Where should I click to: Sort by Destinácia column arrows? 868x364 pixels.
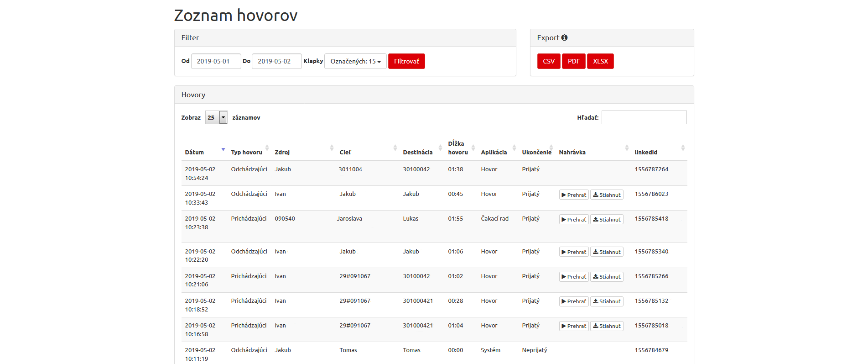click(440, 148)
